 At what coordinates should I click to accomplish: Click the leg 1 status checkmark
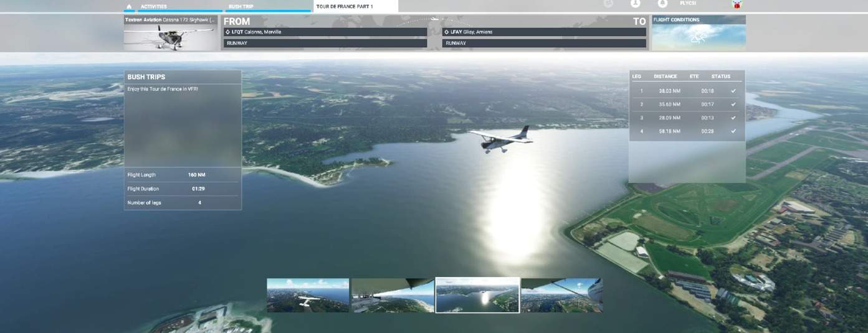[x=733, y=91]
